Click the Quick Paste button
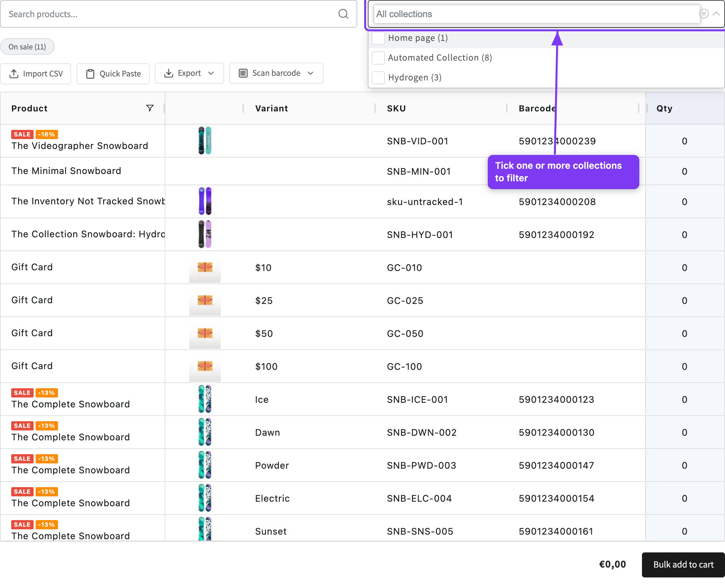Viewport: 725px width, 588px height. tap(113, 73)
